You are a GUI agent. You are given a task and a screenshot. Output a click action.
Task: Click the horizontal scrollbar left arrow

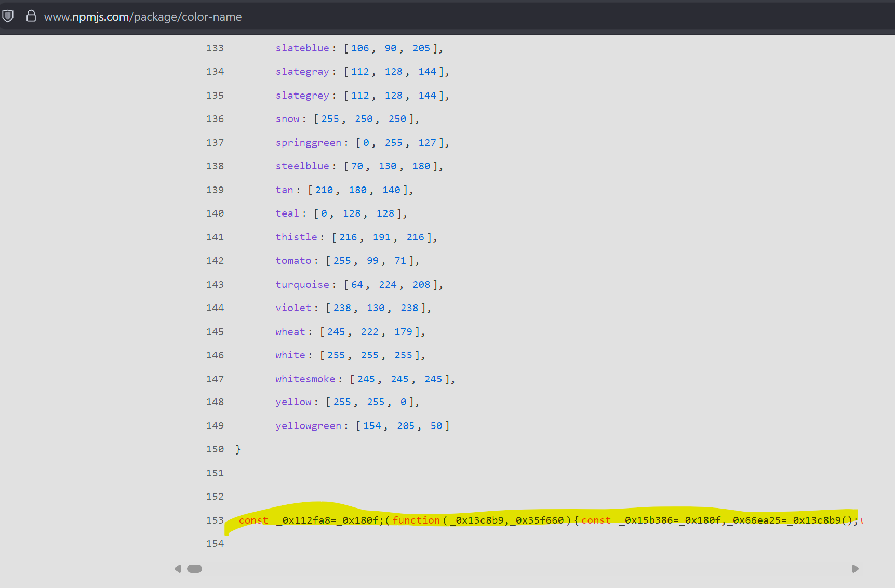[x=178, y=569]
